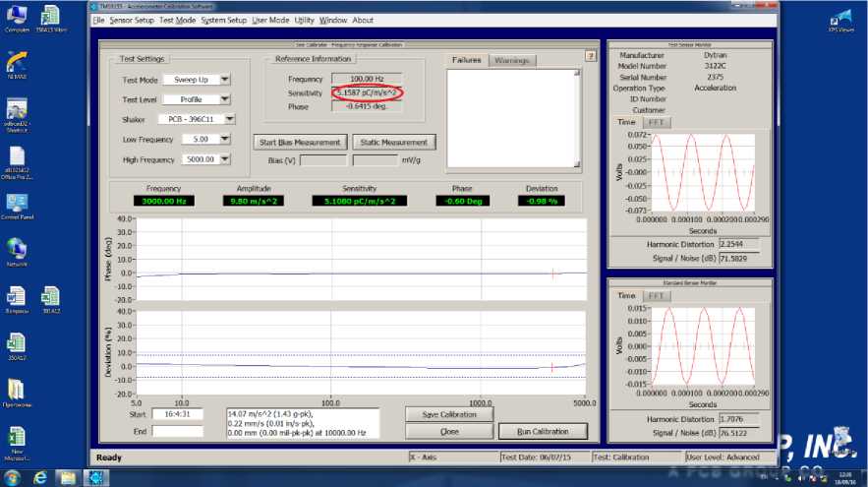Click the Run Calibration button
This screenshot has height=487, width=868.
543,431
